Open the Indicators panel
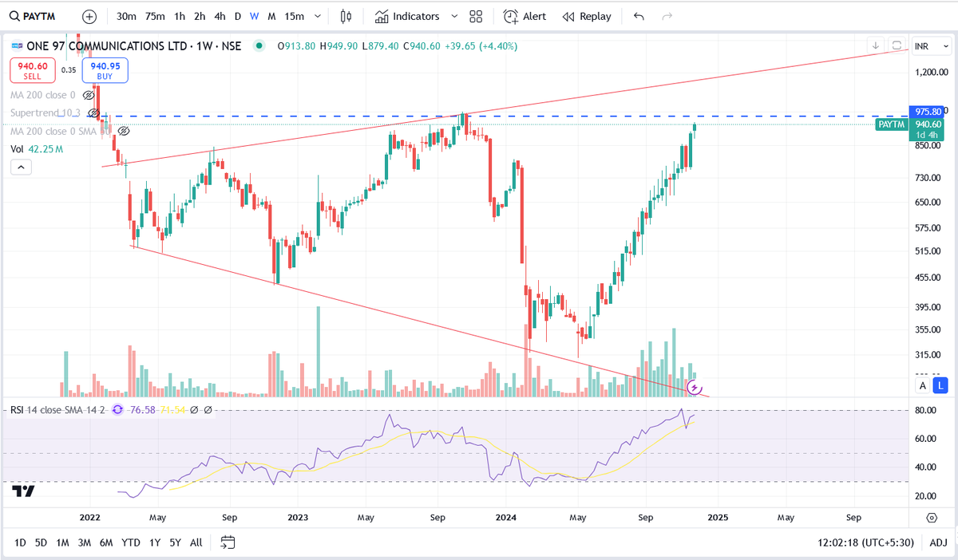This screenshot has width=958, height=560. click(407, 16)
